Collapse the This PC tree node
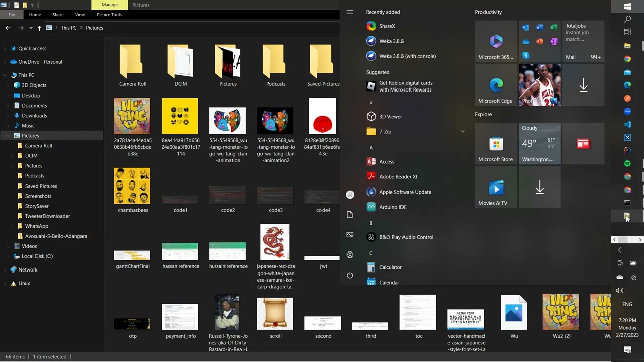The height and width of the screenshot is (362, 644). (x=5, y=75)
